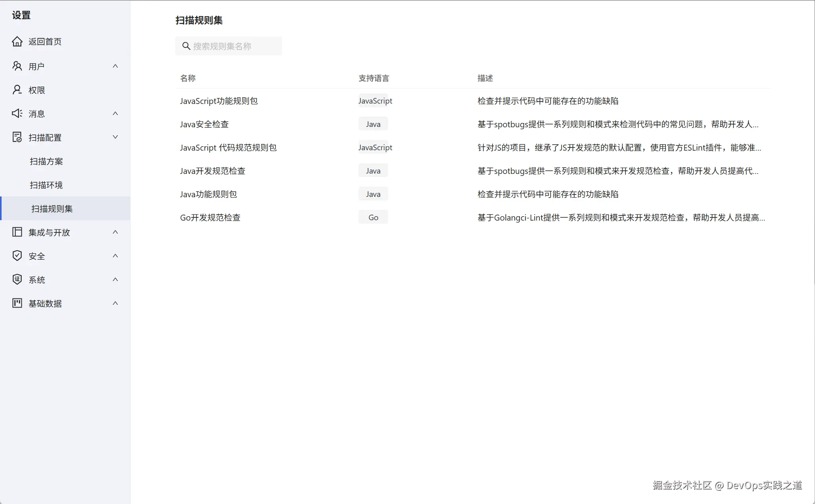Click the 扫描配置 document icon

click(x=17, y=137)
